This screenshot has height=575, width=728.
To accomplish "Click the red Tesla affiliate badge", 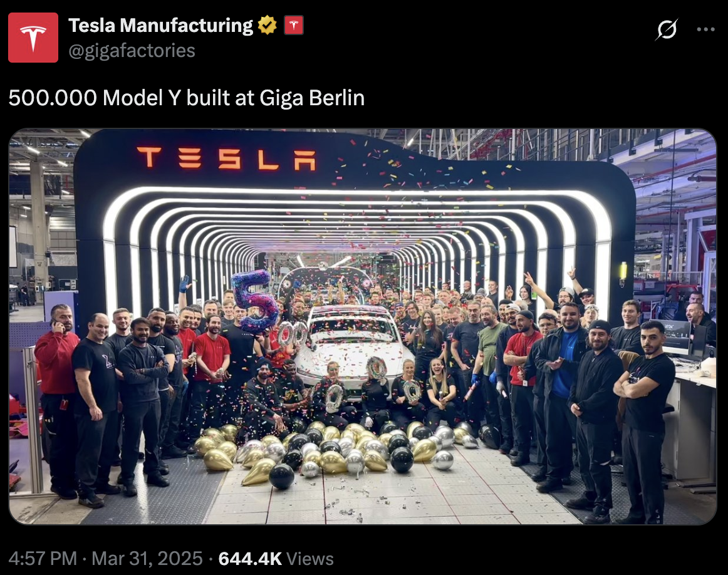I will point(293,25).
